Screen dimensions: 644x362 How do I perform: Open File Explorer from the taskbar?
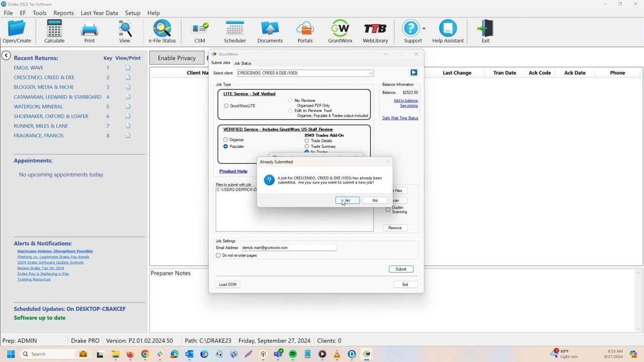[x=115, y=354]
